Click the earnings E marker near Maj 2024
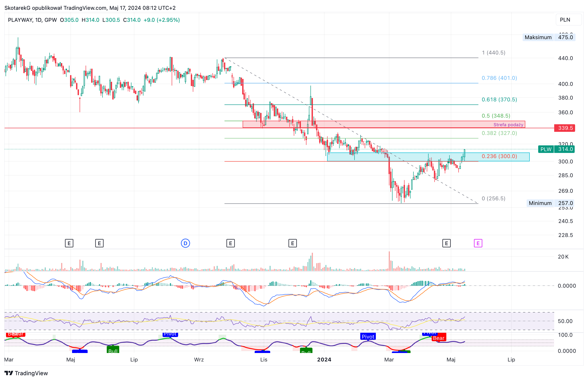 [446, 243]
